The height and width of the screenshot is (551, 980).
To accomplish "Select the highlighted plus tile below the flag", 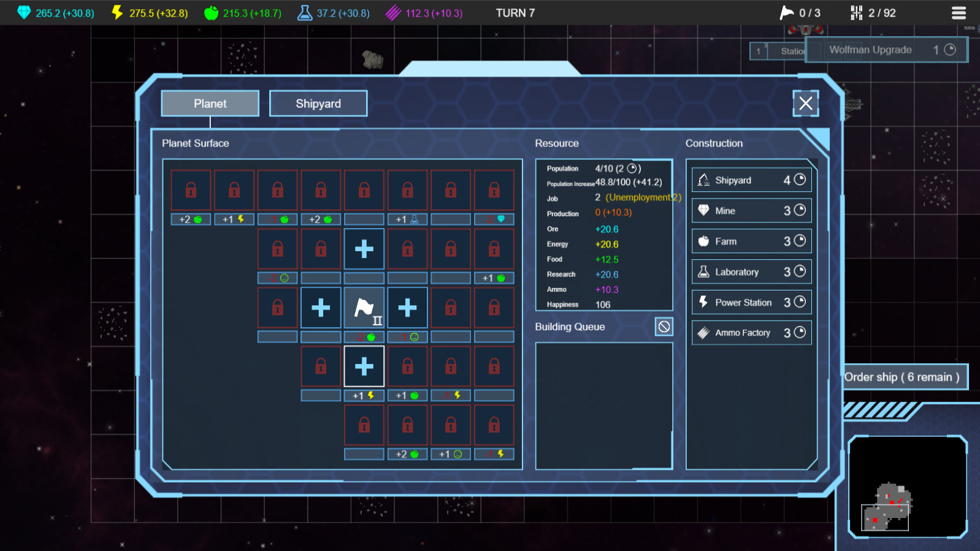I will 364,367.
